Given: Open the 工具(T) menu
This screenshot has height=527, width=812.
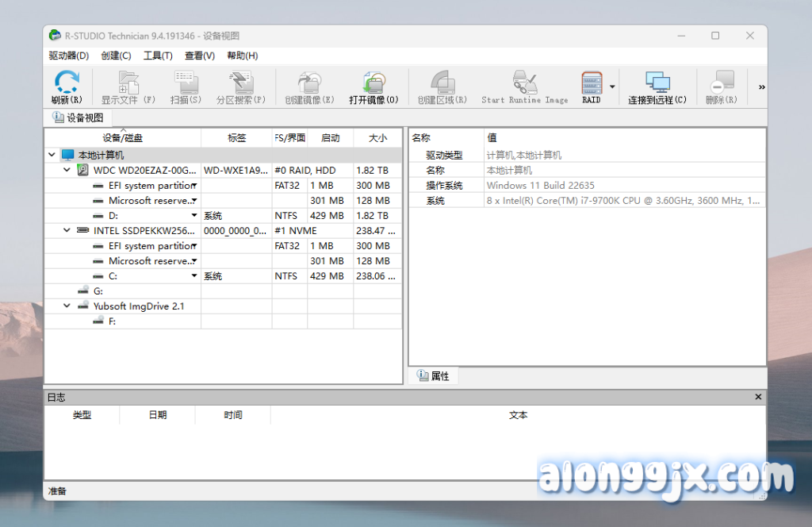Looking at the screenshot, I should 158,56.
